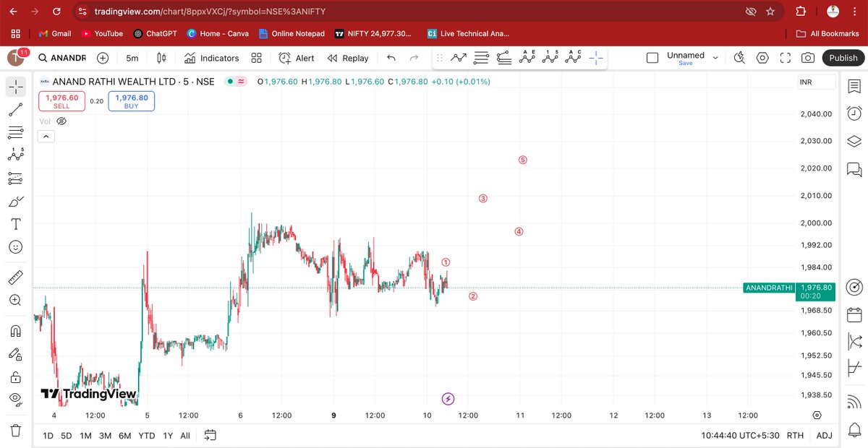Toggle stay in drawing mode

pos(16,354)
